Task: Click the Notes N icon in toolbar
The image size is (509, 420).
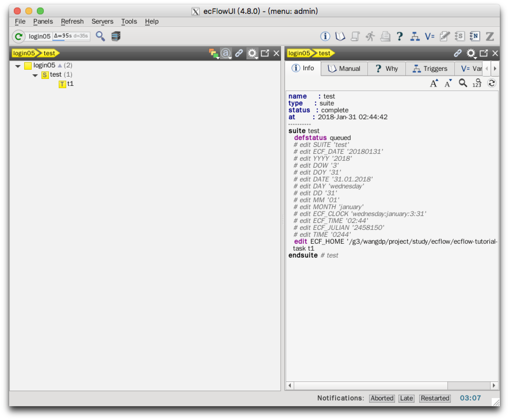Action: tap(475, 36)
